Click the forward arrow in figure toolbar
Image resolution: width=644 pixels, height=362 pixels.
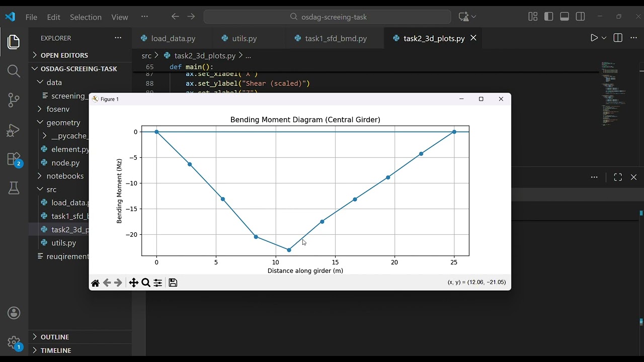[x=118, y=283]
